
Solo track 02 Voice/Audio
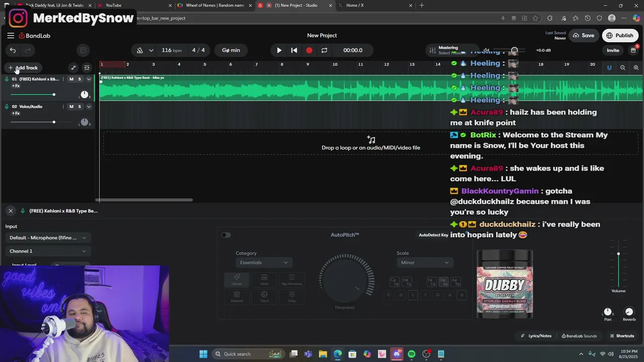point(79,107)
